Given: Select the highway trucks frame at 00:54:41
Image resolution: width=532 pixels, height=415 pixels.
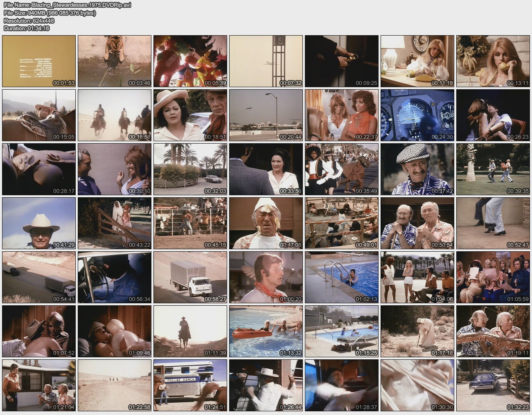Looking at the screenshot, I should 39,277.
